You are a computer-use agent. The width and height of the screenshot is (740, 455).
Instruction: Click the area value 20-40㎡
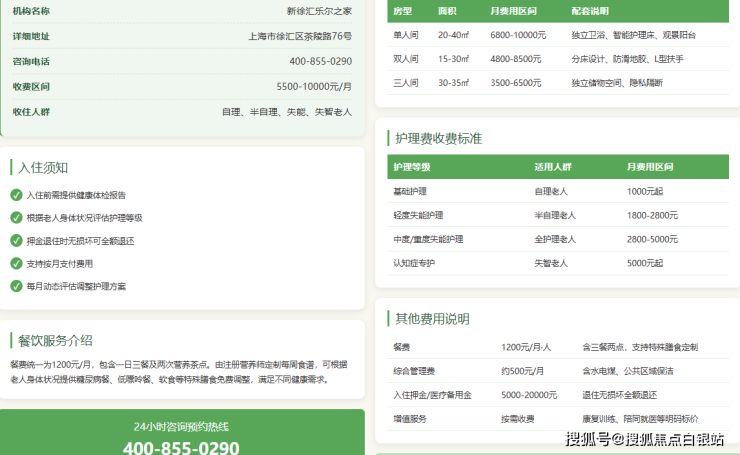click(x=453, y=35)
